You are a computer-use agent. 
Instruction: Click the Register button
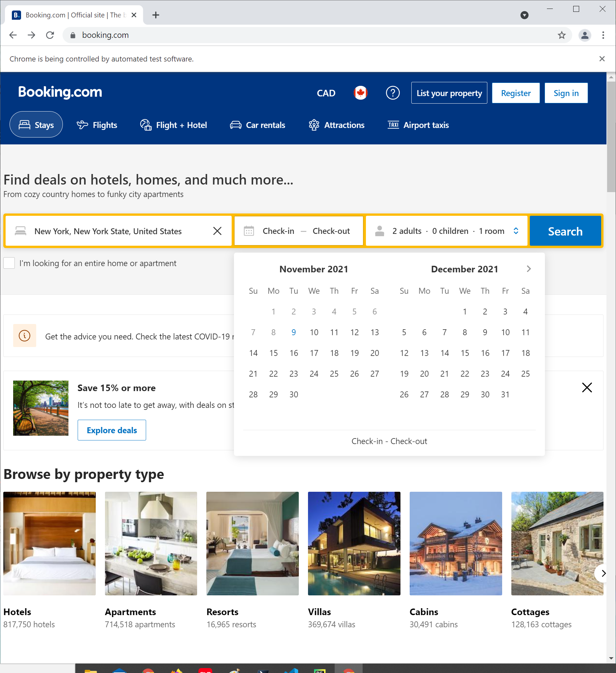pyautogui.click(x=516, y=93)
